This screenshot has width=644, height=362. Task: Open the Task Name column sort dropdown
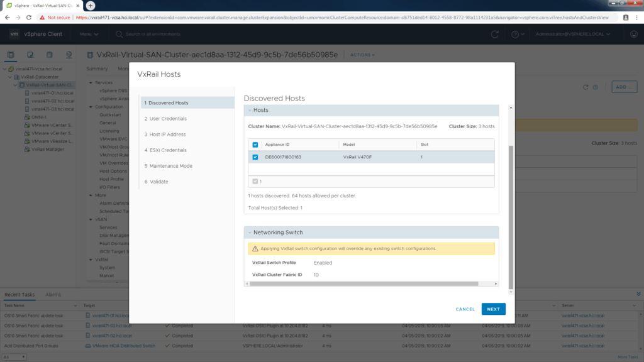point(75,305)
